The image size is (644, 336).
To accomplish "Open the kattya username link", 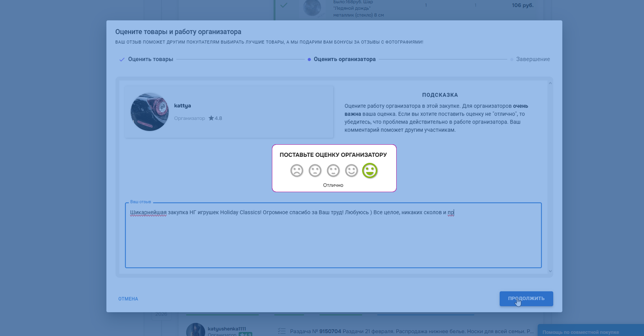I will pos(183,106).
